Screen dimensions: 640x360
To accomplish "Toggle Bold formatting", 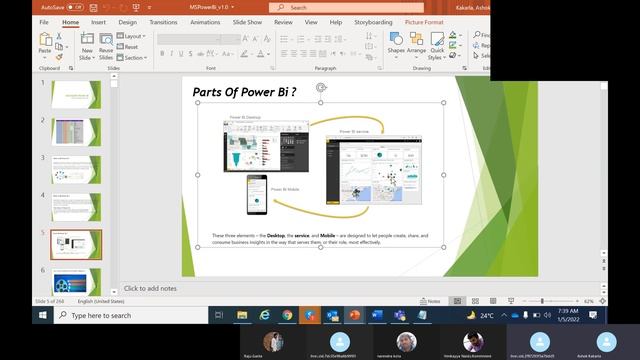I will [162, 53].
